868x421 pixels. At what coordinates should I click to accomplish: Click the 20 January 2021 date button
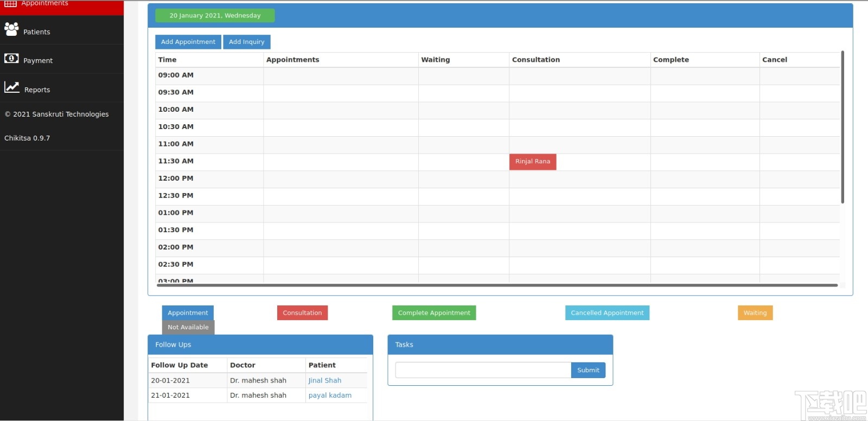[x=215, y=16]
